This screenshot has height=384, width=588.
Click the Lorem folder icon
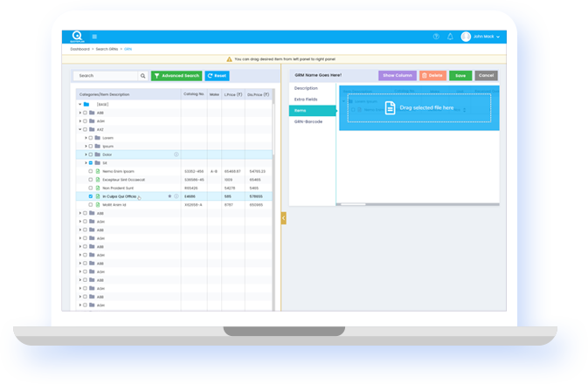coord(98,138)
